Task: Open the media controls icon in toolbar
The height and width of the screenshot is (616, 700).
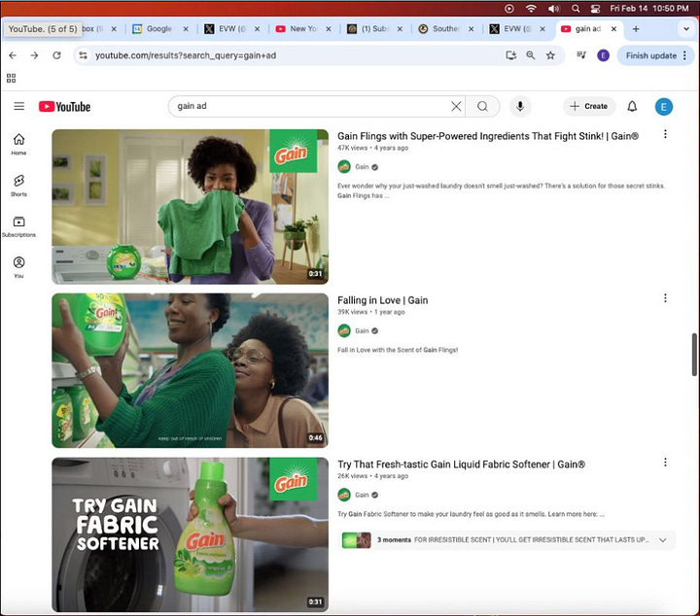Action: [581, 55]
